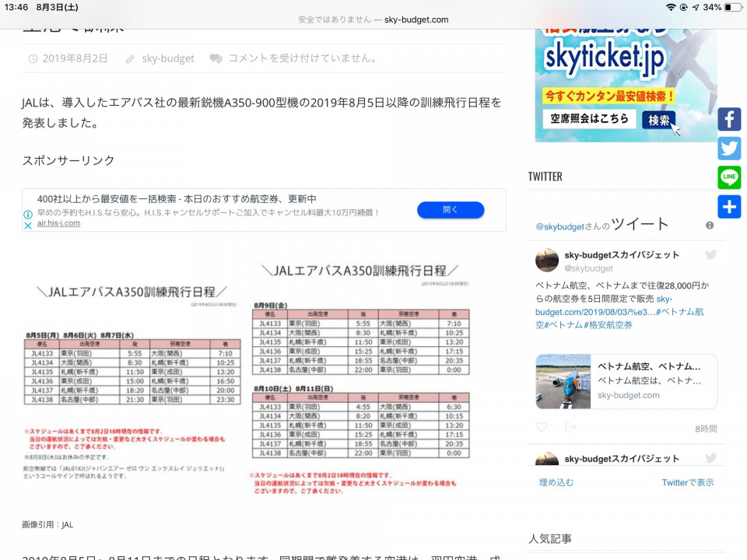Open the 埋め込む embed link
The image size is (747, 560).
pos(556,482)
